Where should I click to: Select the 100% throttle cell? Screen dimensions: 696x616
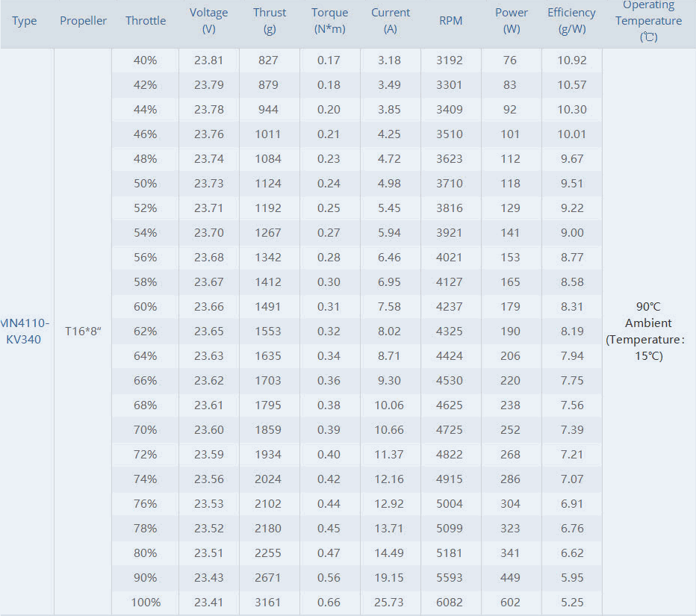146,603
